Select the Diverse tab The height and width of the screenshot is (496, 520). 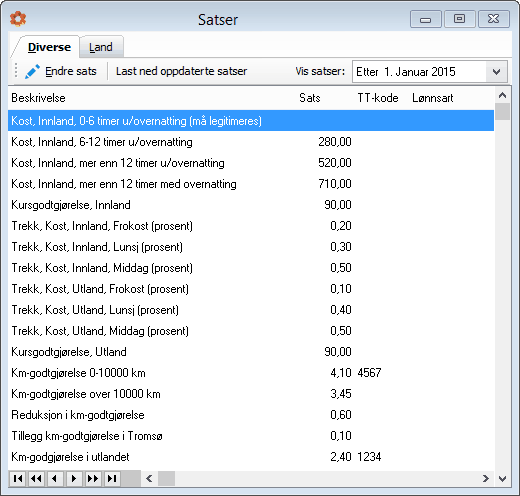click(x=49, y=47)
